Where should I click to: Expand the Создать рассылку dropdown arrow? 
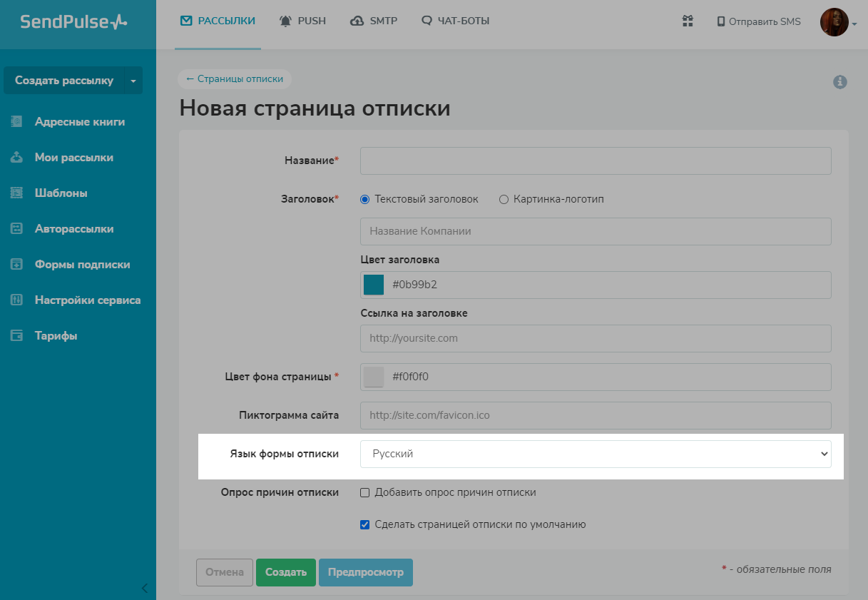(133, 81)
